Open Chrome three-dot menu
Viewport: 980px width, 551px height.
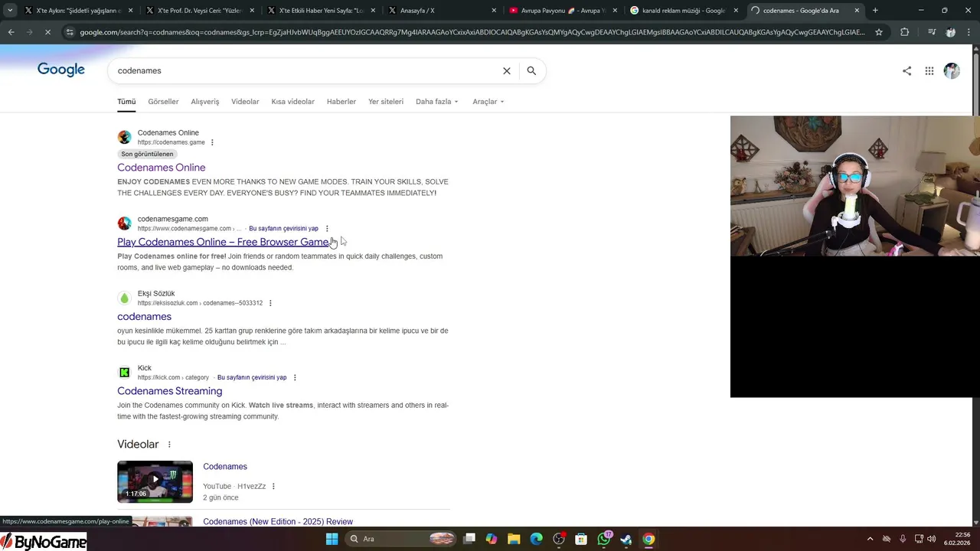(969, 32)
